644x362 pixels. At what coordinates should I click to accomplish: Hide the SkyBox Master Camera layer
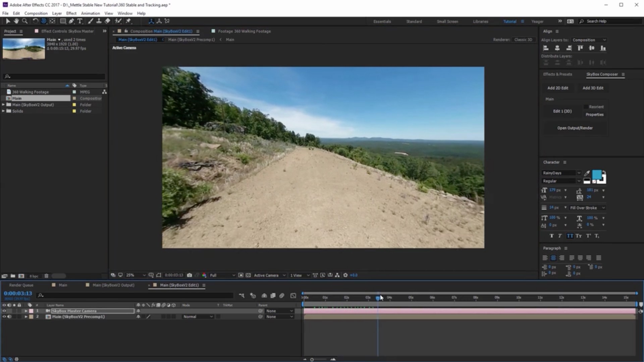click(4, 311)
